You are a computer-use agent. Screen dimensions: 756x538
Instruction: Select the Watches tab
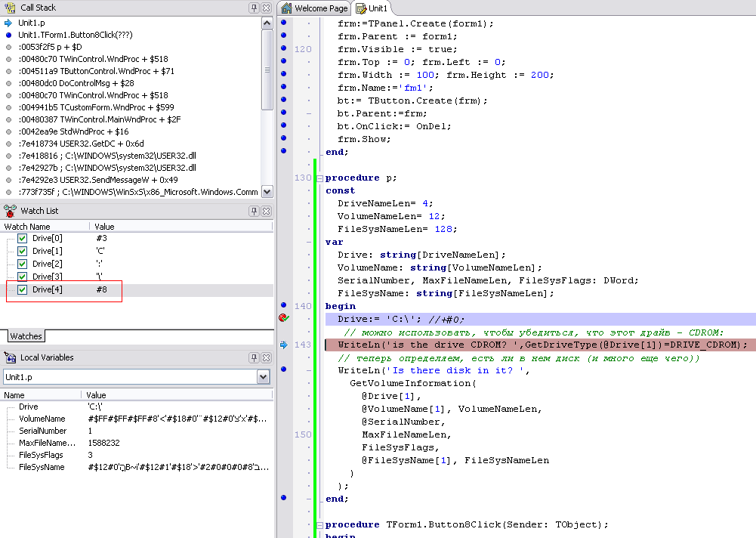coord(26,335)
